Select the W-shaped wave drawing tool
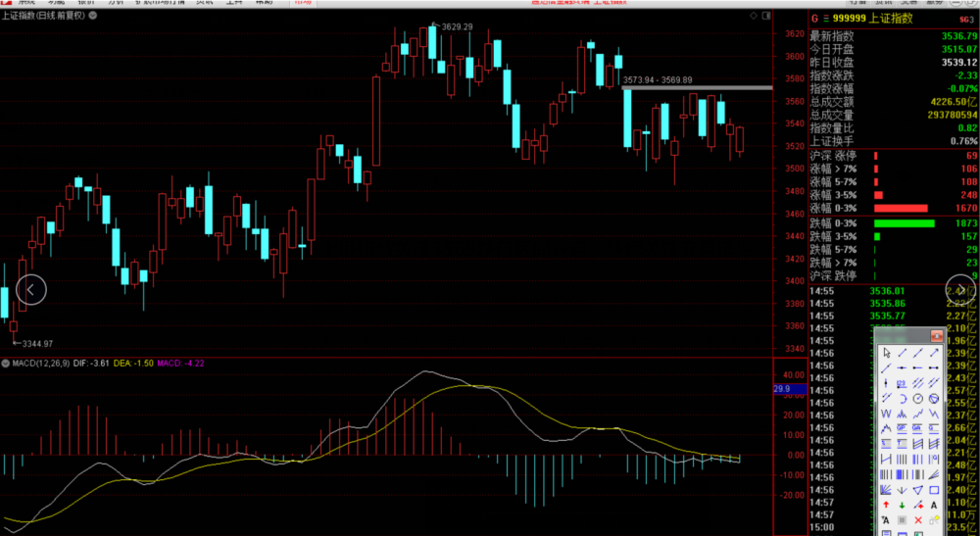This screenshot has width=980, height=536. click(886, 414)
